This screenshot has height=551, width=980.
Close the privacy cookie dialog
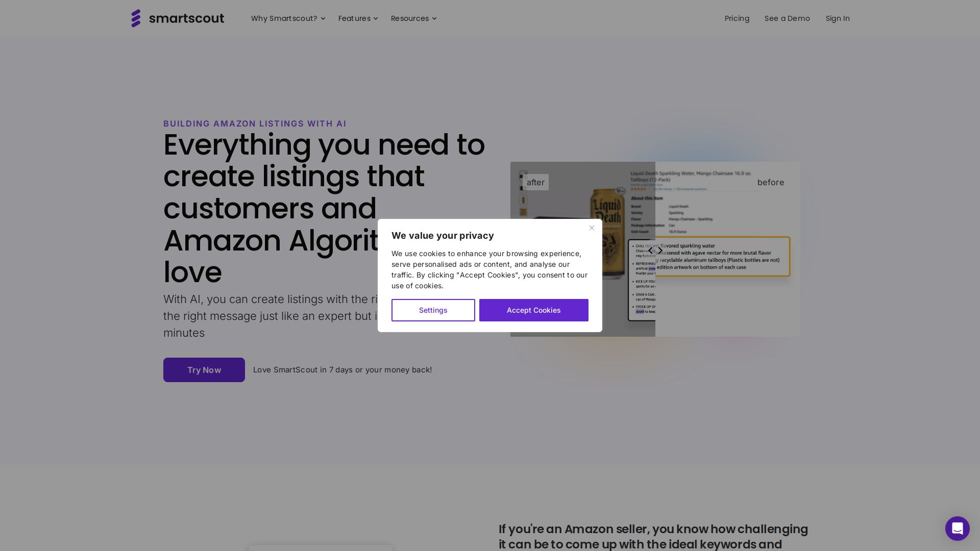(x=592, y=228)
